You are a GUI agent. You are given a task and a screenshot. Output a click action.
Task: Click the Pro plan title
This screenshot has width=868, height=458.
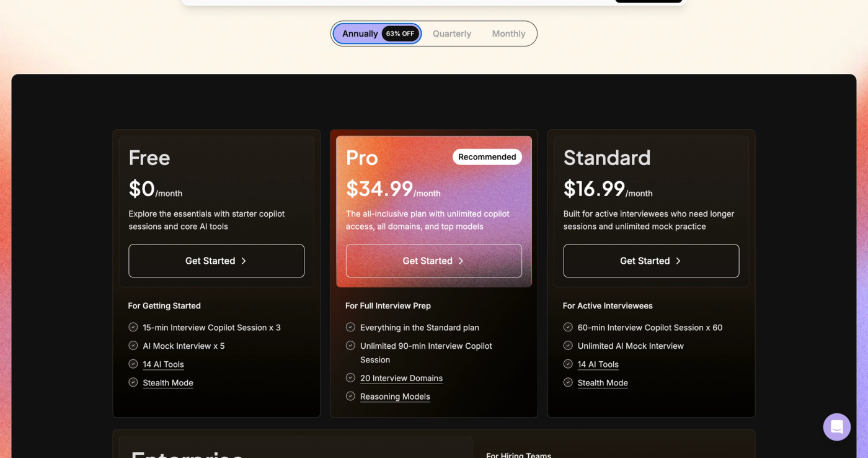point(362,158)
